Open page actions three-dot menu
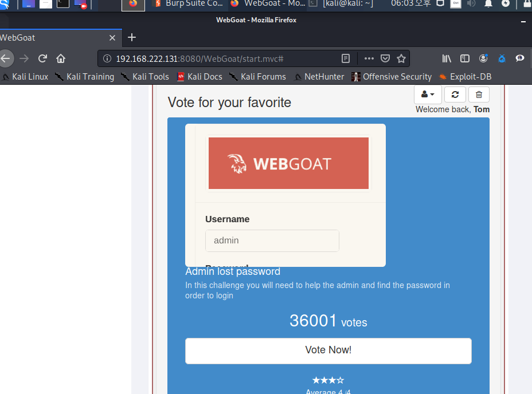The image size is (532, 394). tap(369, 58)
